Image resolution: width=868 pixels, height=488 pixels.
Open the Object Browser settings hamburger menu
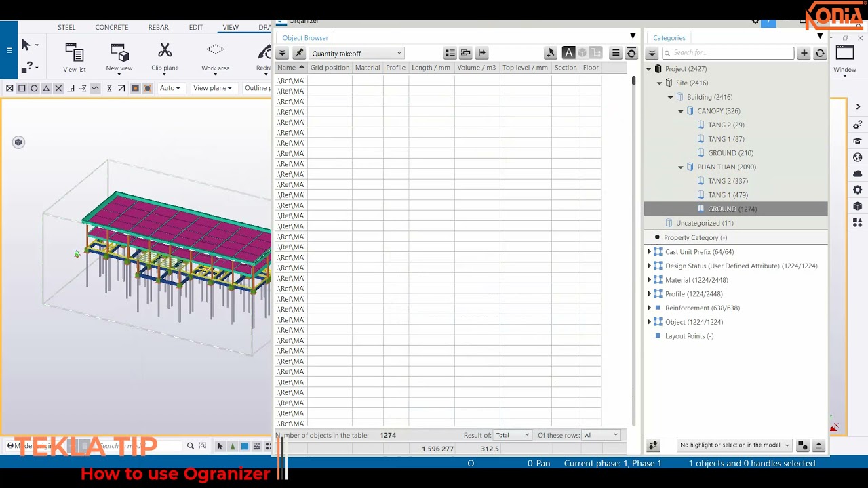[616, 53]
